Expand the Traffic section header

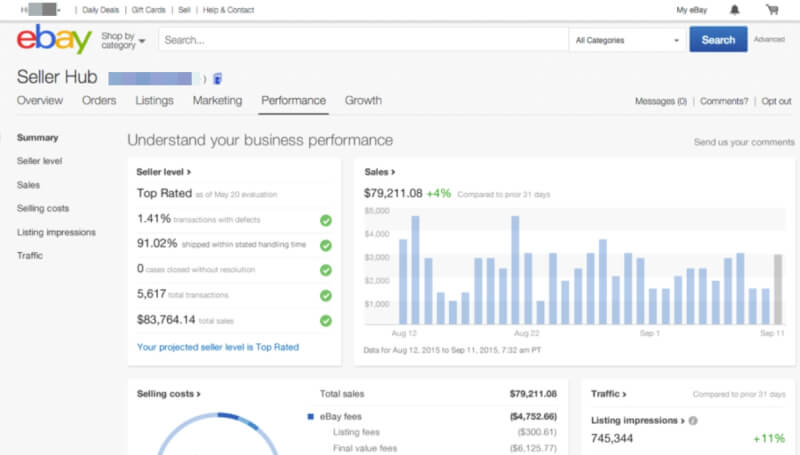coord(609,394)
